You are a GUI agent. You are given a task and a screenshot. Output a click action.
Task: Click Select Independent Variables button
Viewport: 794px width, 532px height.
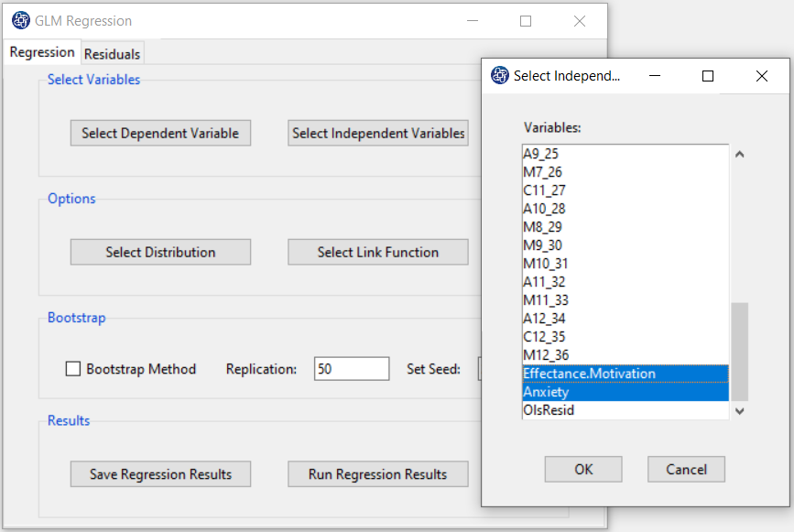(x=377, y=133)
